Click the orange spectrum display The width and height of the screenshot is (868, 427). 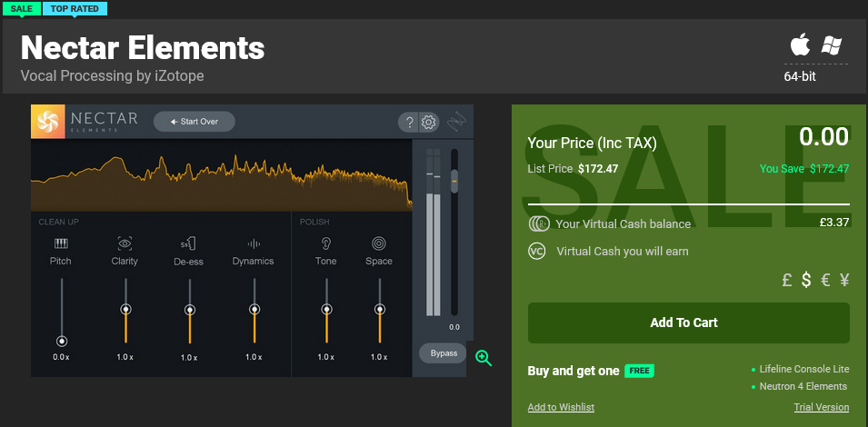(222, 175)
